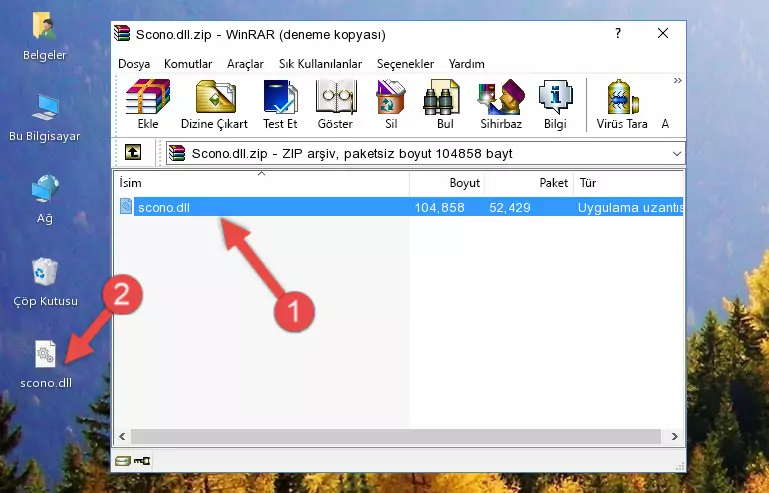769x493 pixels.
Task: Select the Ağ network desktop icon
Action: click(45, 200)
